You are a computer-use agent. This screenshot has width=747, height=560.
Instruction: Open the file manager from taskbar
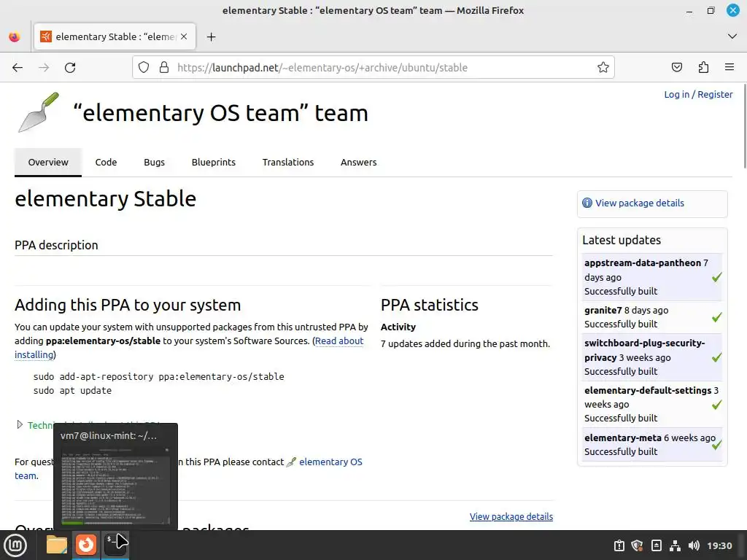(x=56, y=545)
